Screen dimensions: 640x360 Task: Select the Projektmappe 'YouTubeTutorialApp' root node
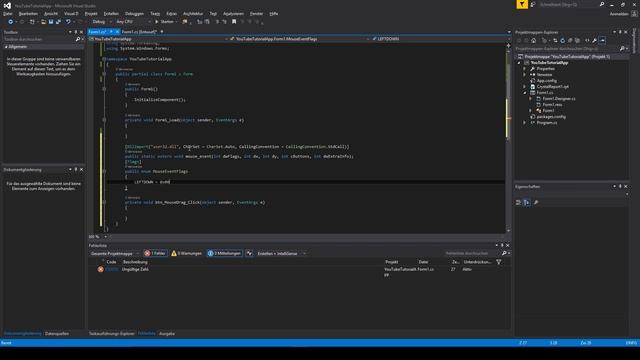(567, 57)
